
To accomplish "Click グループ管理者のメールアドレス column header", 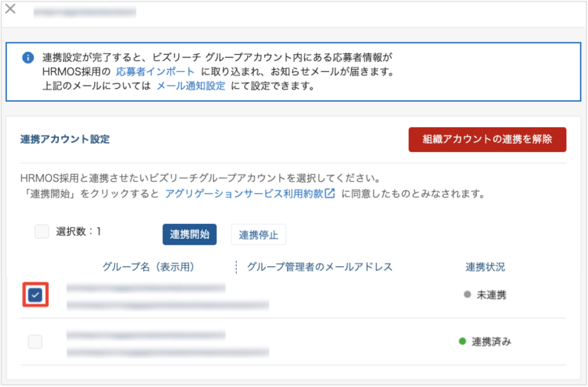I will coord(319,267).
